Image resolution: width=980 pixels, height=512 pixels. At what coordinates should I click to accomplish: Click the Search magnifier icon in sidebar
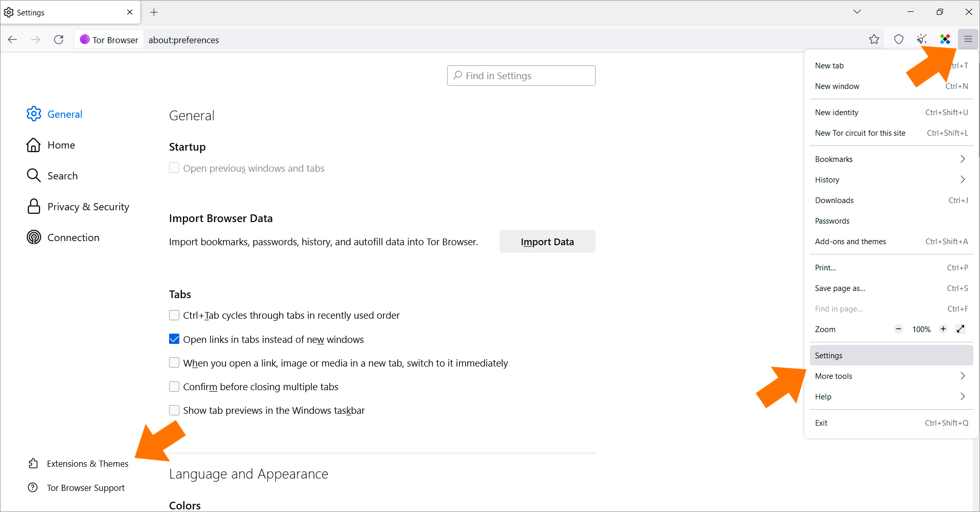34,176
